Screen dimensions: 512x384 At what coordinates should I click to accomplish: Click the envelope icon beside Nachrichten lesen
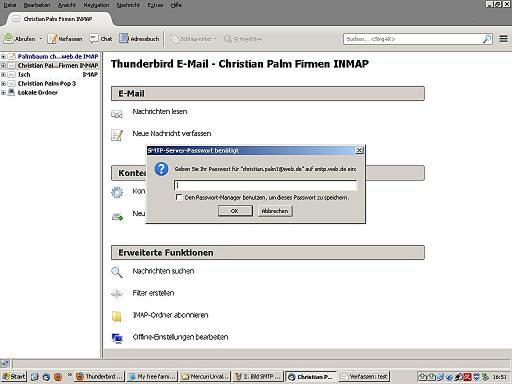click(117, 114)
